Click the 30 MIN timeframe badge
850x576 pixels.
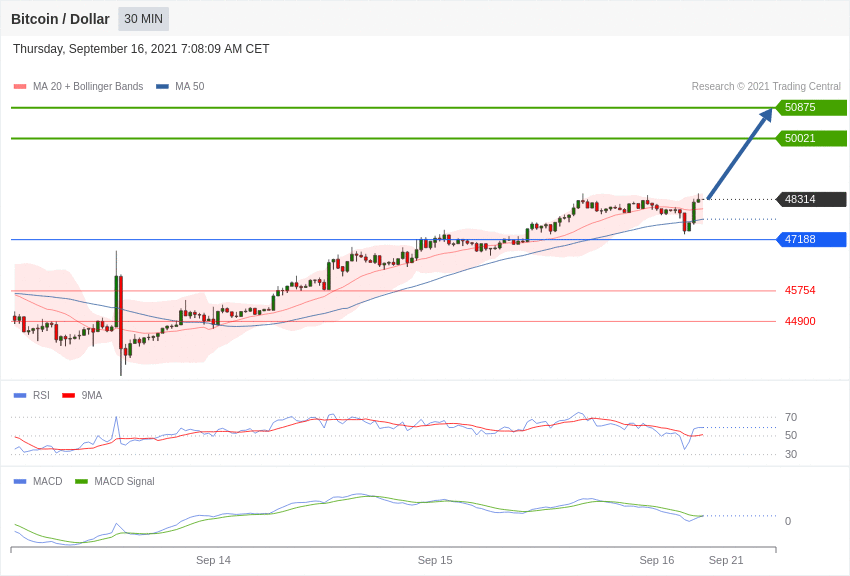click(143, 19)
